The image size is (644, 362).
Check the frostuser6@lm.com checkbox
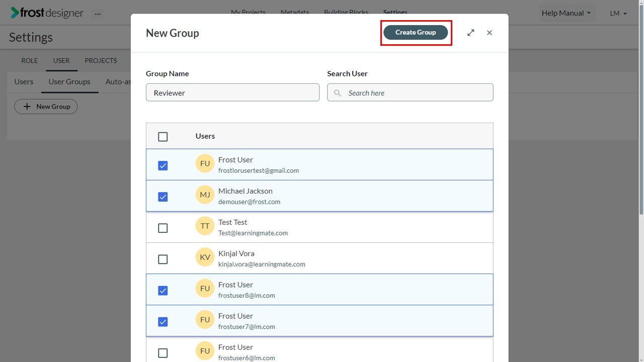[x=163, y=353]
